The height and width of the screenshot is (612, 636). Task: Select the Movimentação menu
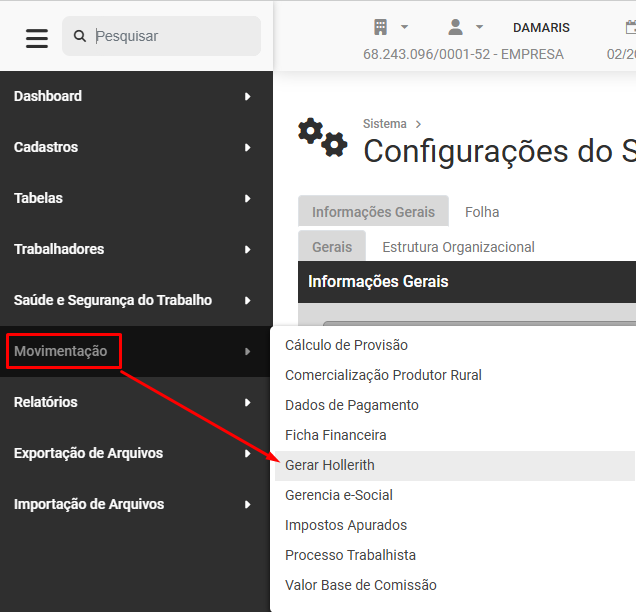(x=61, y=351)
